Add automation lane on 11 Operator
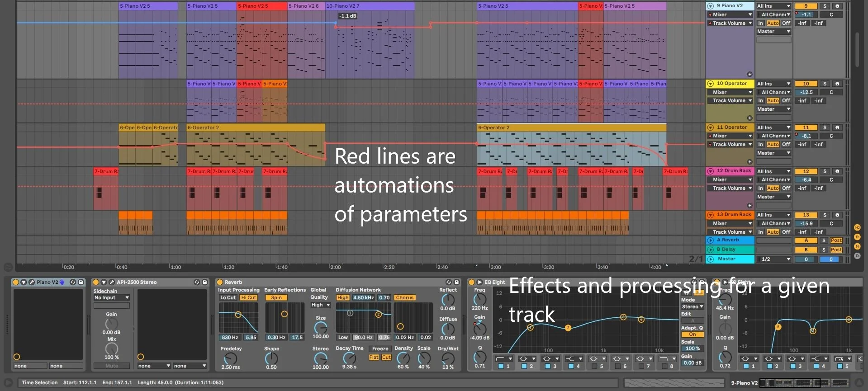The width and height of the screenshot is (868, 391). [749, 162]
